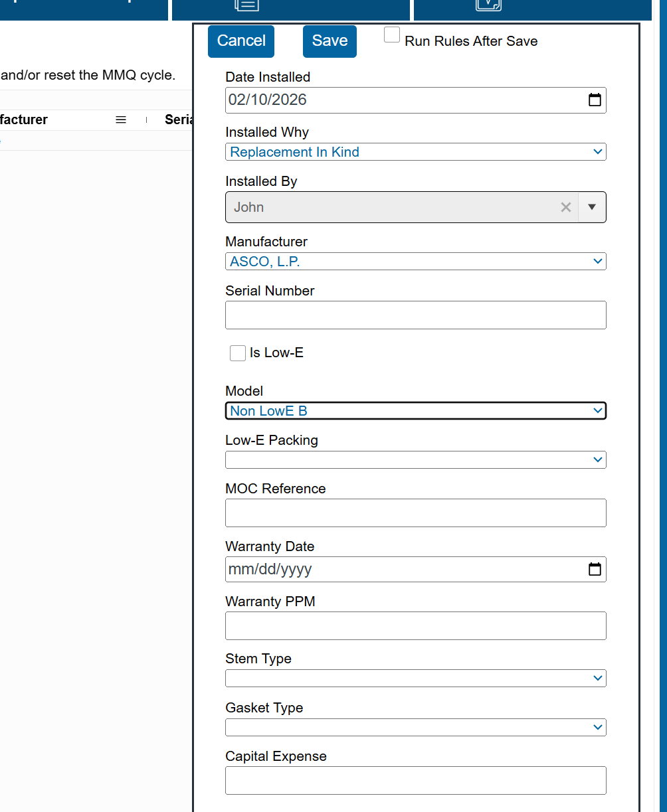Open the Warranty Date calendar picker

click(x=595, y=569)
